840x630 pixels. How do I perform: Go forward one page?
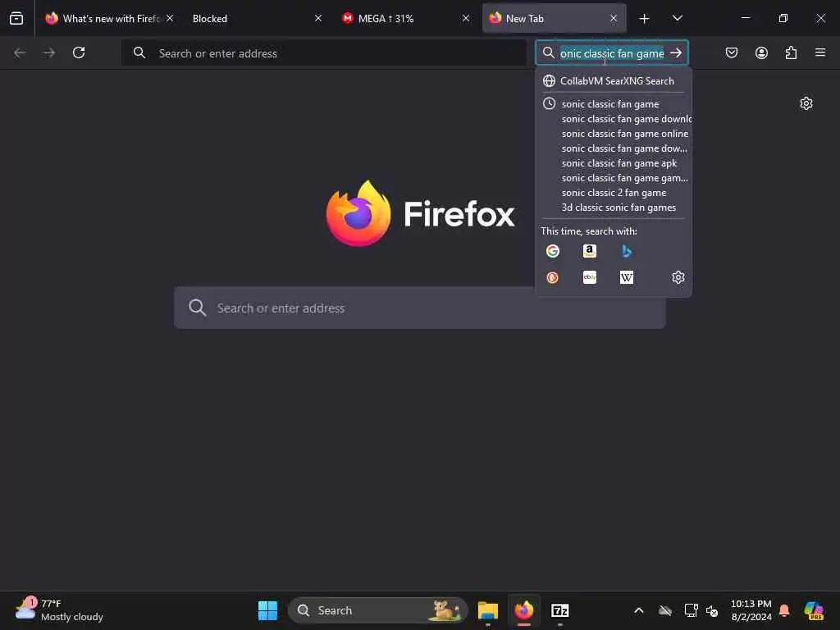pos(49,52)
